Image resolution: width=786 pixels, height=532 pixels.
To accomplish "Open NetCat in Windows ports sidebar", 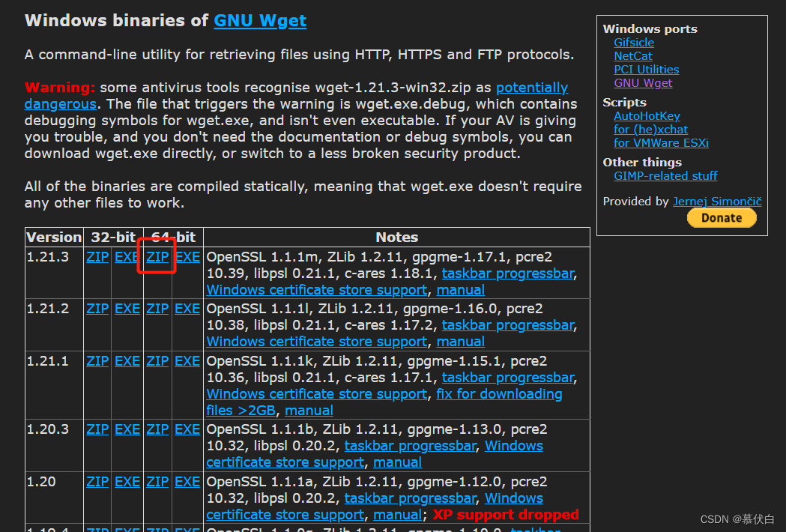I will pyautogui.click(x=633, y=56).
